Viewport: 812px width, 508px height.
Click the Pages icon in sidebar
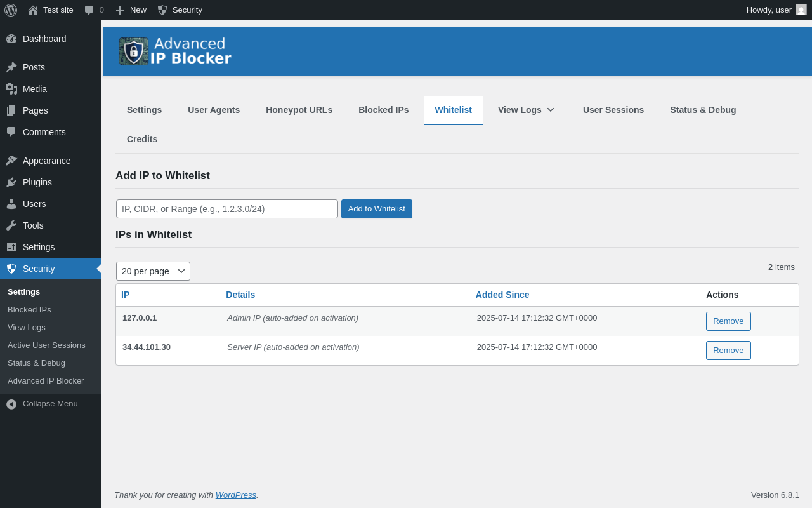tap(11, 110)
